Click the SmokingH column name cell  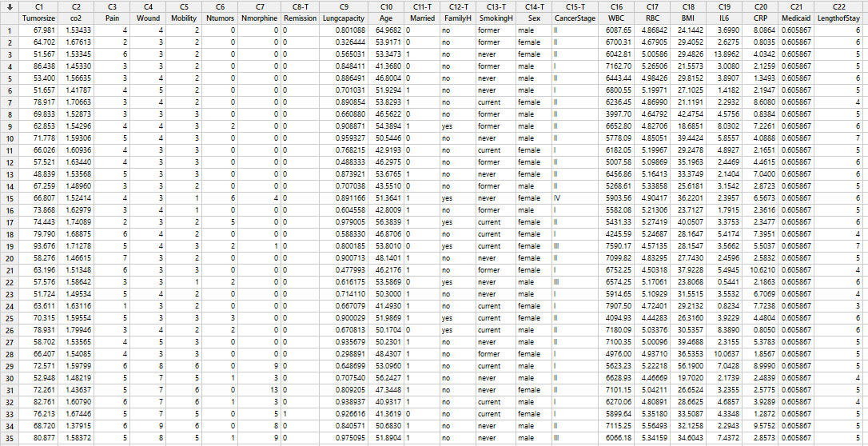495,17
